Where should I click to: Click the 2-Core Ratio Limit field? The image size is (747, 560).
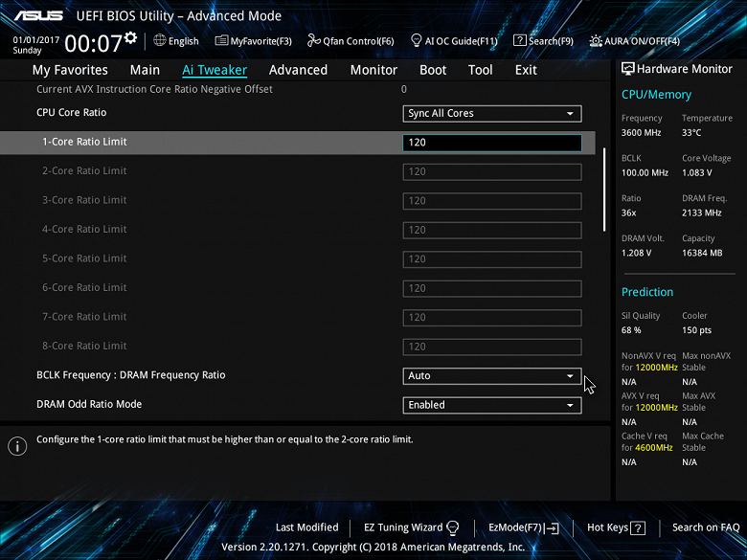[492, 172]
